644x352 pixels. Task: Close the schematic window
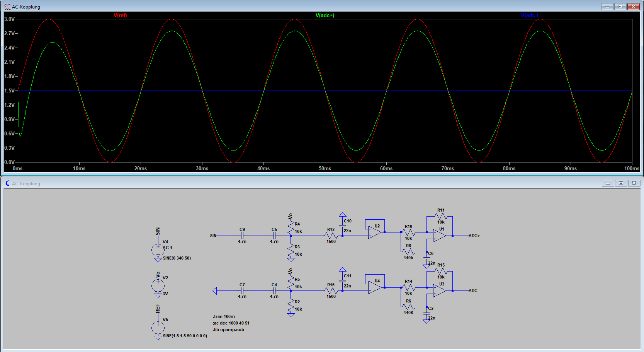coord(634,183)
